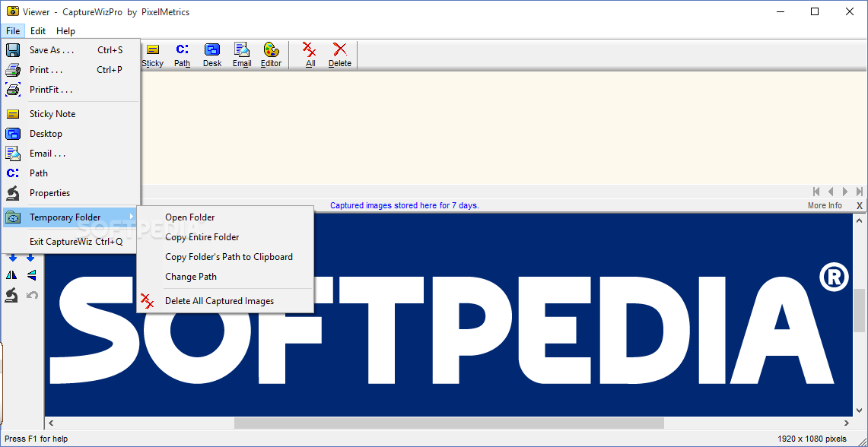Choose Save As from the File menu
This screenshot has height=447, width=868.
(71, 49)
